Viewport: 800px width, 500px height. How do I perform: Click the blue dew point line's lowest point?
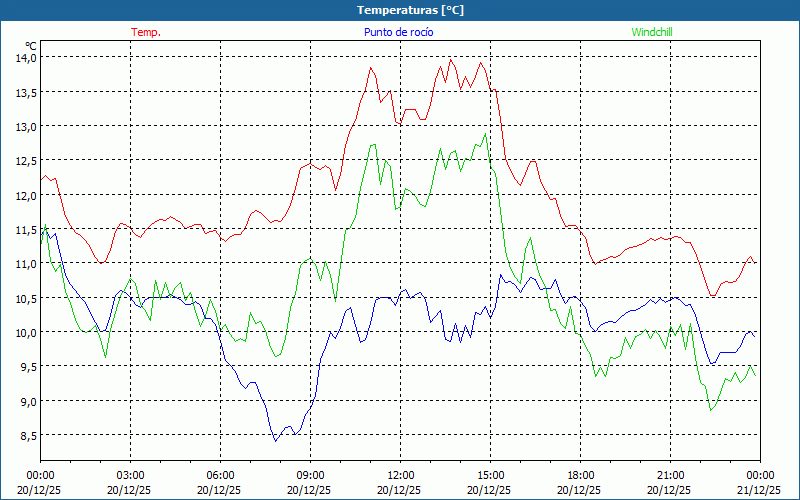275,440
